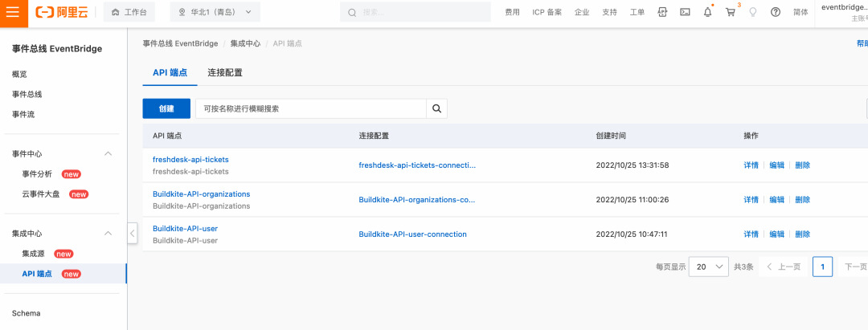Open the notifications bell icon
This screenshot has height=330, width=868.
click(x=707, y=12)
